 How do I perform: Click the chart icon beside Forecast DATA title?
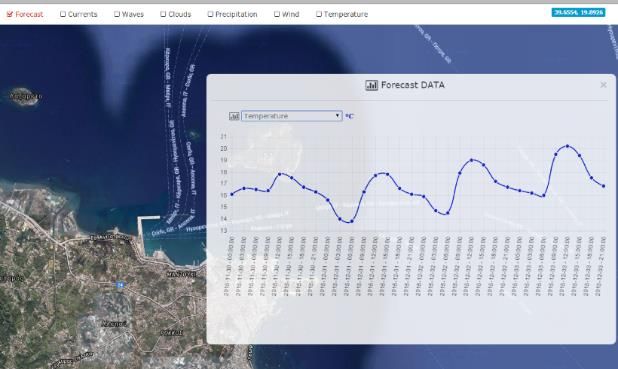click(371, 85)
